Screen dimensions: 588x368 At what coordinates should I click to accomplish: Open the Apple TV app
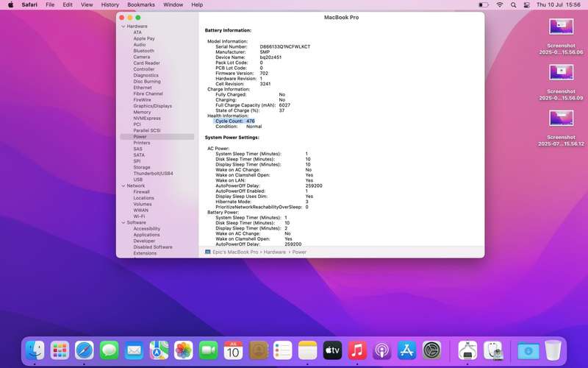332,350
